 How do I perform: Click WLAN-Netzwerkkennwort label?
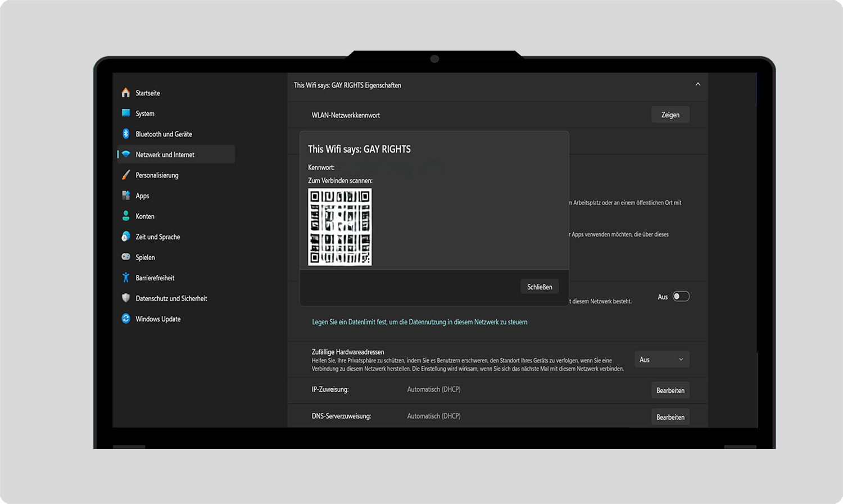click(346, 115)
